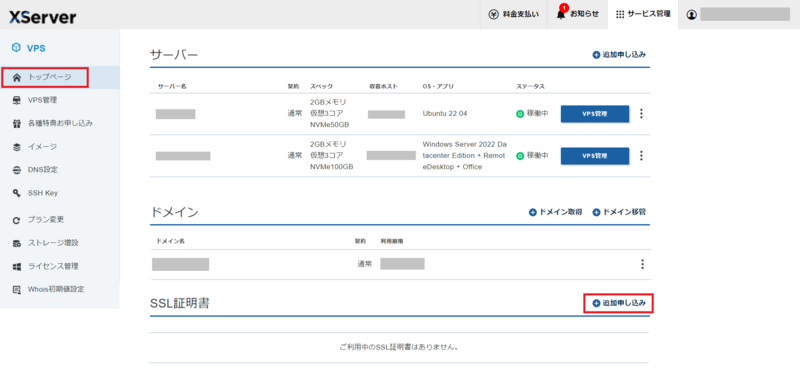Click the key icon beside SSH Key

click(x=16, y=193)
